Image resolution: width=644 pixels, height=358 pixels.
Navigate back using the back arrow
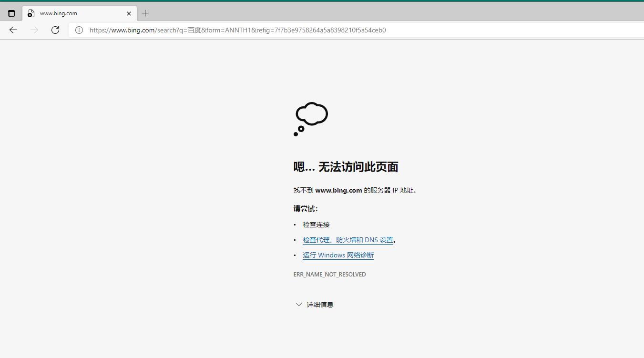tap(13, 30)
